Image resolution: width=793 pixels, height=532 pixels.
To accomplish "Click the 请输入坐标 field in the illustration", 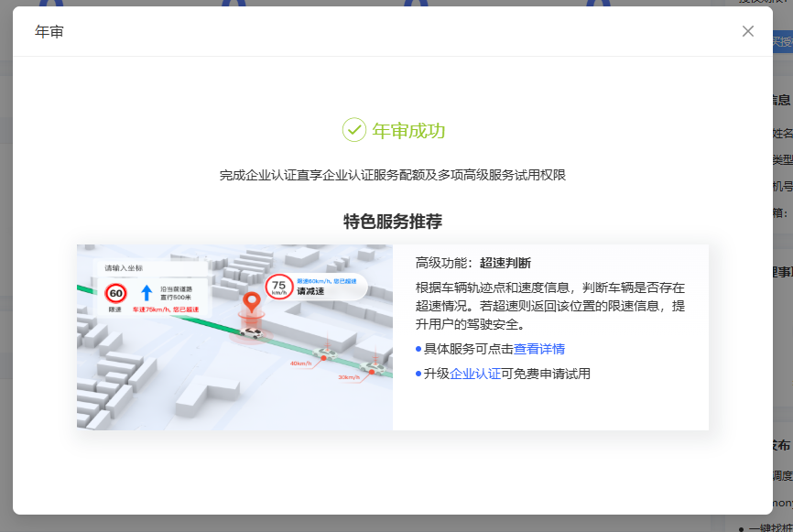I will tap(151, 268).
